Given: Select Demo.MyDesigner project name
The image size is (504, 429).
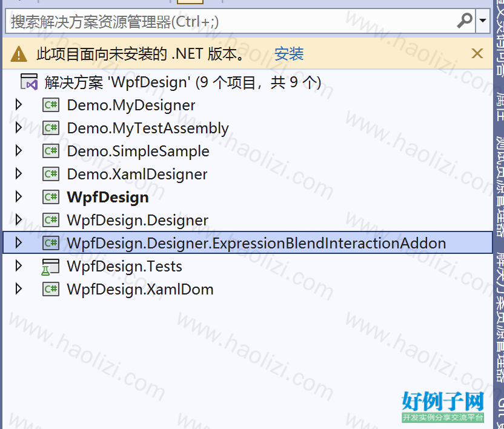Looking at the screenshot, I should (131, 105).
